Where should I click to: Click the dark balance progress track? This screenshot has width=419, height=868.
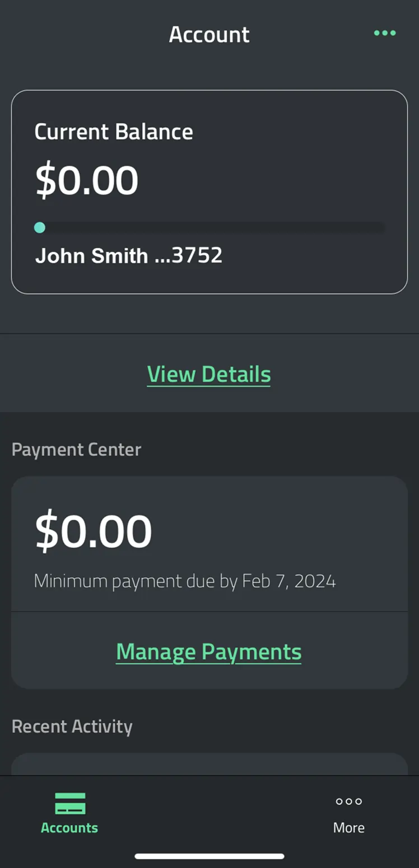[213, 228]
